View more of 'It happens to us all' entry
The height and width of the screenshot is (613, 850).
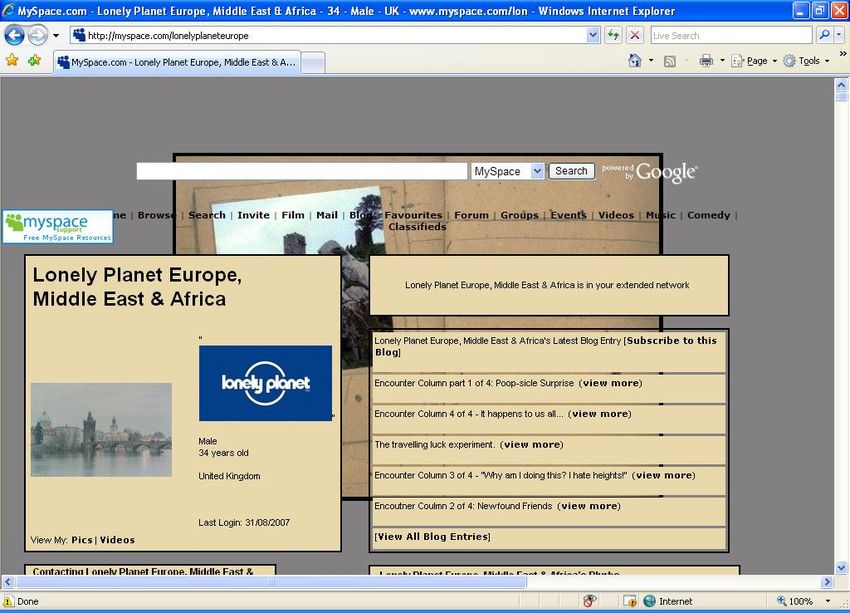coord(600,414)
